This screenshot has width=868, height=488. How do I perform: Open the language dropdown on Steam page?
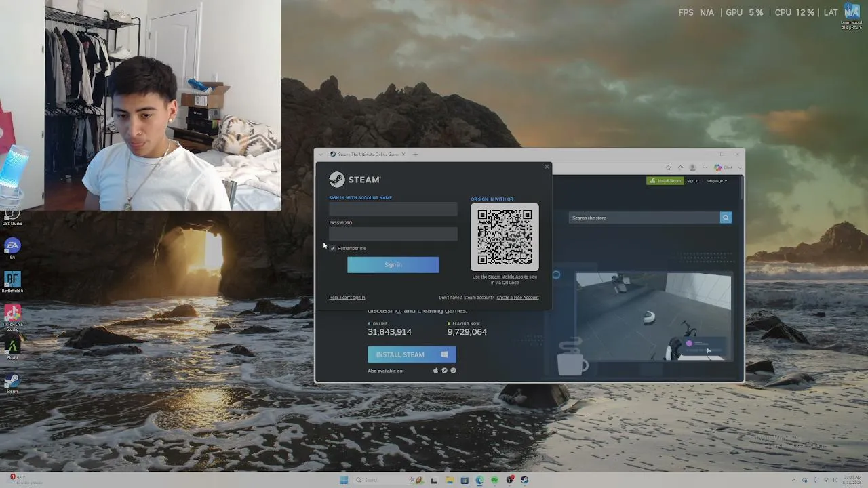[717, 181]
